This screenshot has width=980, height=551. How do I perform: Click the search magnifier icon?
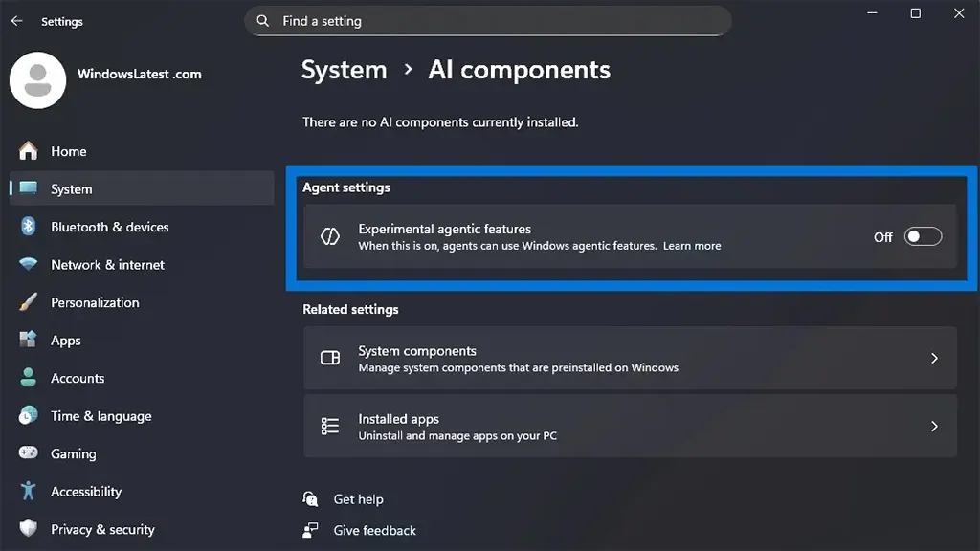tap(263, 21)
